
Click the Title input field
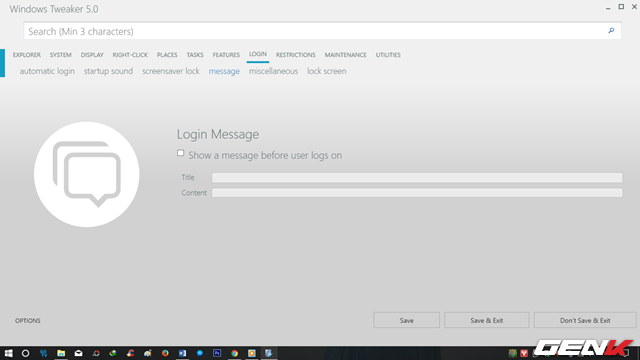(417, 177)
